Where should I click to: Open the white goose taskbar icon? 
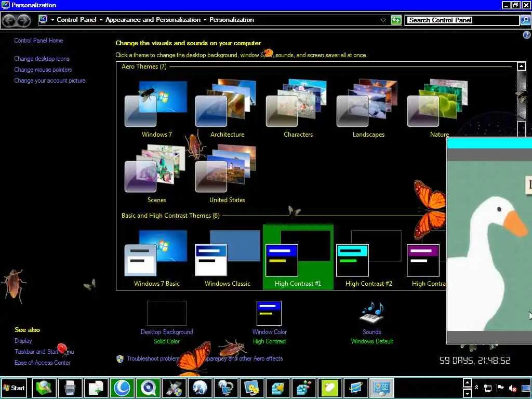pos(329,388)
